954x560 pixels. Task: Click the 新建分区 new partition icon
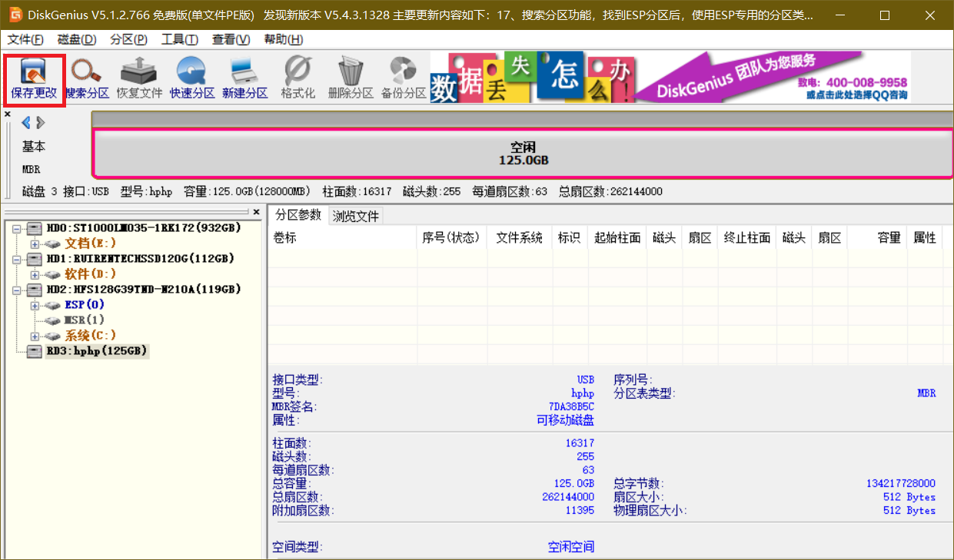(x=244, y=78)
